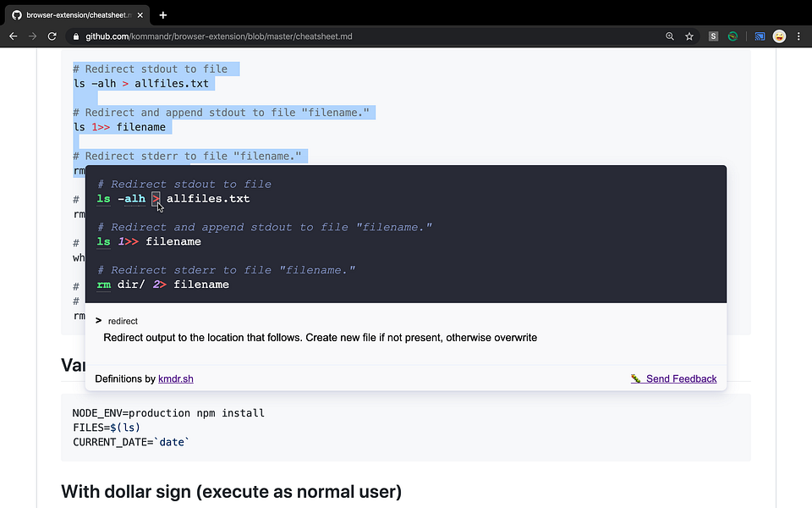
Task: Click the pencil icon beside Send Feedback
Action: point(635,378)
